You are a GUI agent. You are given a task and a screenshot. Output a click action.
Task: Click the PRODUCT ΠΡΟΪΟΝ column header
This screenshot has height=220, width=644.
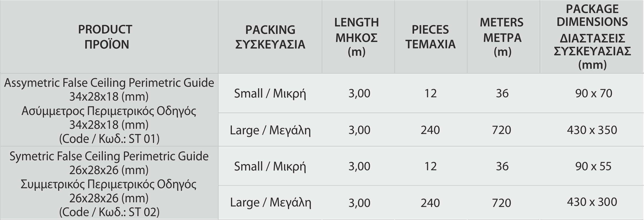(x=105, y=37)
